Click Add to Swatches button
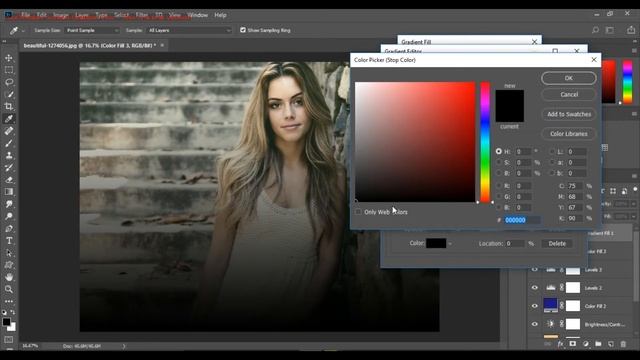640x360 pixels. click(x=569, y=114)
